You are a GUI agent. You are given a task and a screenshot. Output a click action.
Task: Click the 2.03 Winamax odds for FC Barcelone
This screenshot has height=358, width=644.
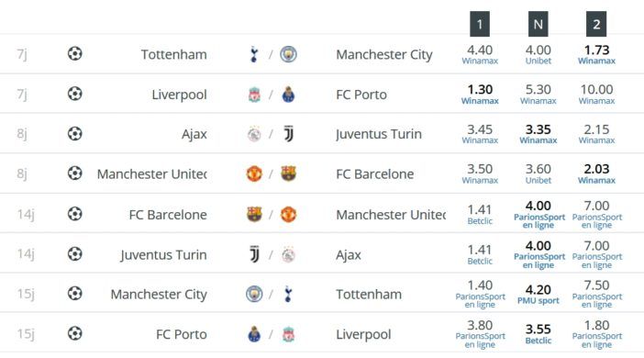tap(596, 174)
